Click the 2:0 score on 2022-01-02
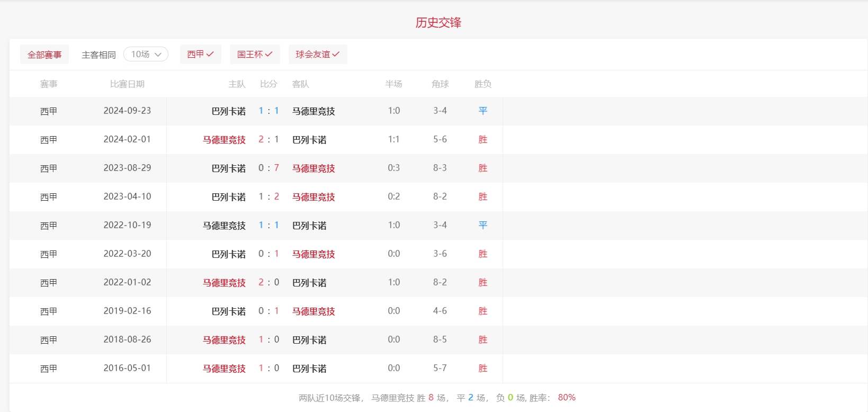Image resolution: width=868 pixels, height=412 pixels. [x=269, y=283]
